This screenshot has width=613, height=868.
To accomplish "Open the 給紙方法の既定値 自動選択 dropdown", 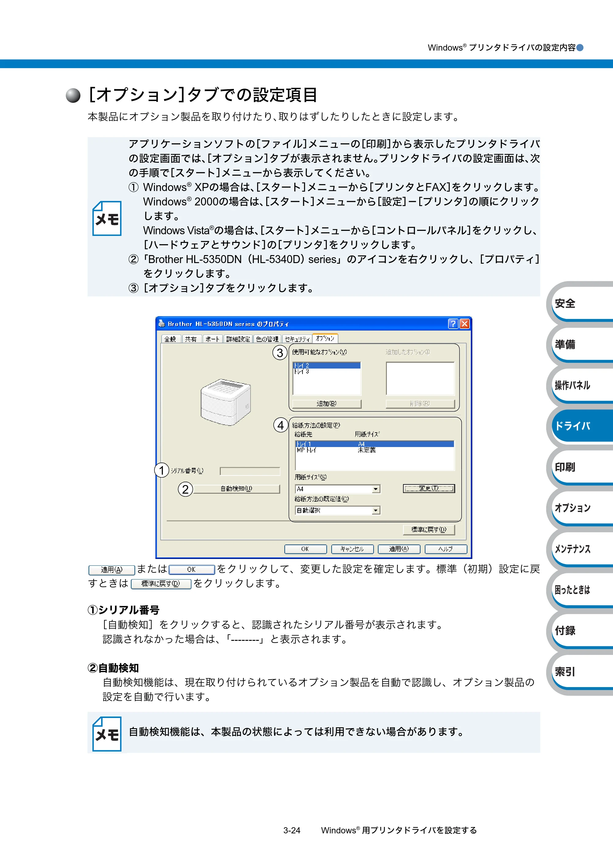I will [337, 510].
